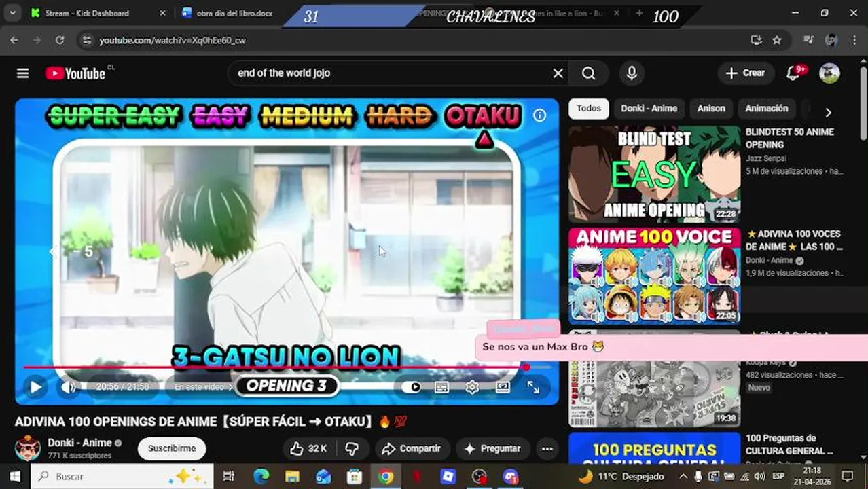Click Windows taskbar search box Buscar
This screenshot has width=868, height=489.
[x=122, y=477]
